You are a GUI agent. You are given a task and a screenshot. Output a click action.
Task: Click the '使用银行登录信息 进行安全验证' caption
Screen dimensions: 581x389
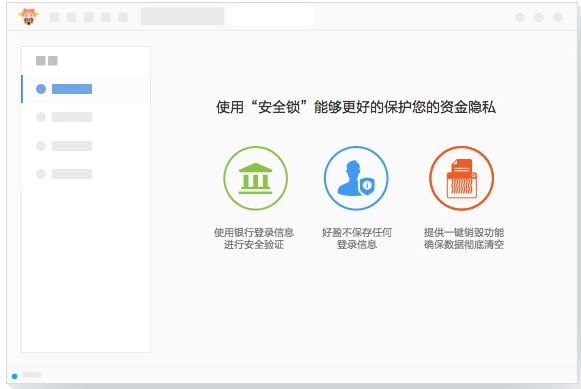point(254,238)
